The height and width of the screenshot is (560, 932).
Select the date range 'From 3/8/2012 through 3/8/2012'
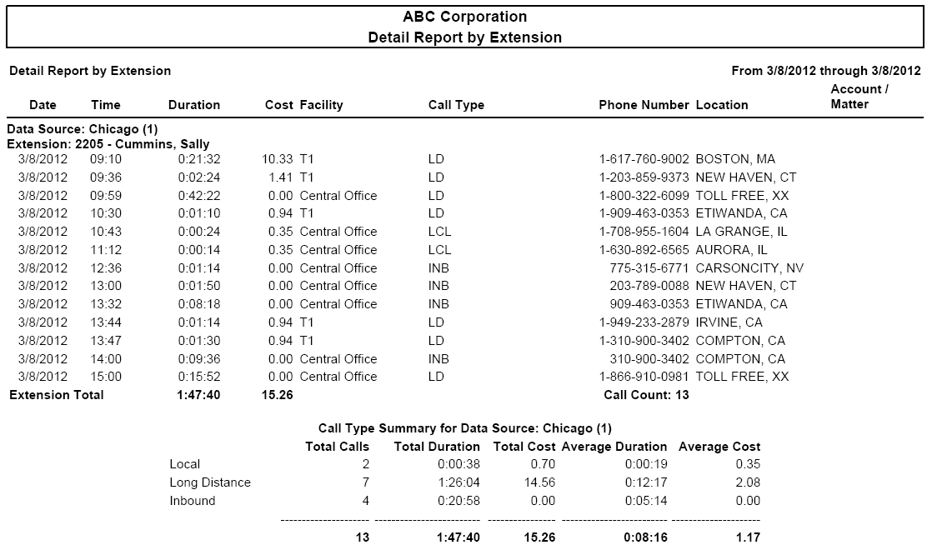click(826, 71)
